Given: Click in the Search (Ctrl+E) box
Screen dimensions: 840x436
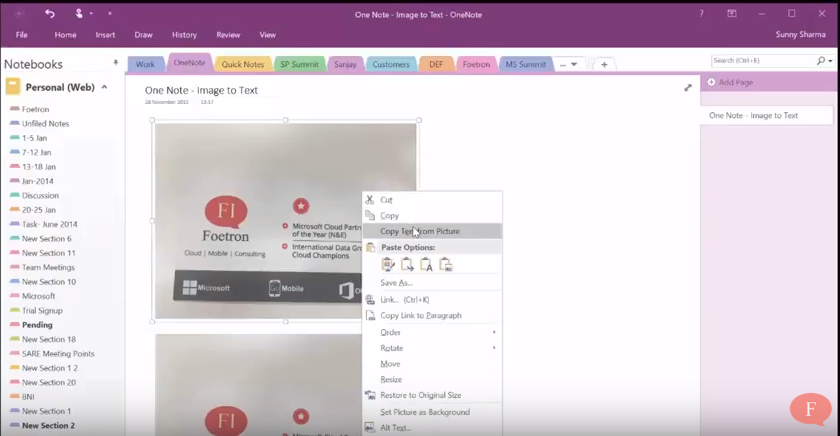Looking at the screenshot, I should (x=763, y=61).
